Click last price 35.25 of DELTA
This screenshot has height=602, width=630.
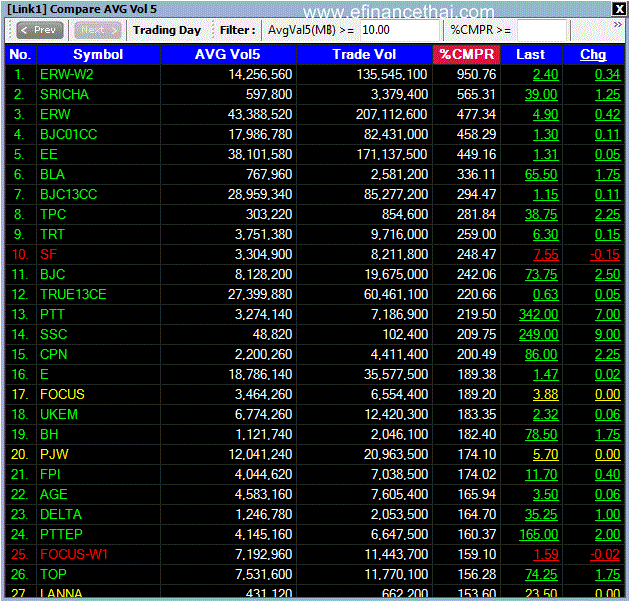(x=541, y=515)
